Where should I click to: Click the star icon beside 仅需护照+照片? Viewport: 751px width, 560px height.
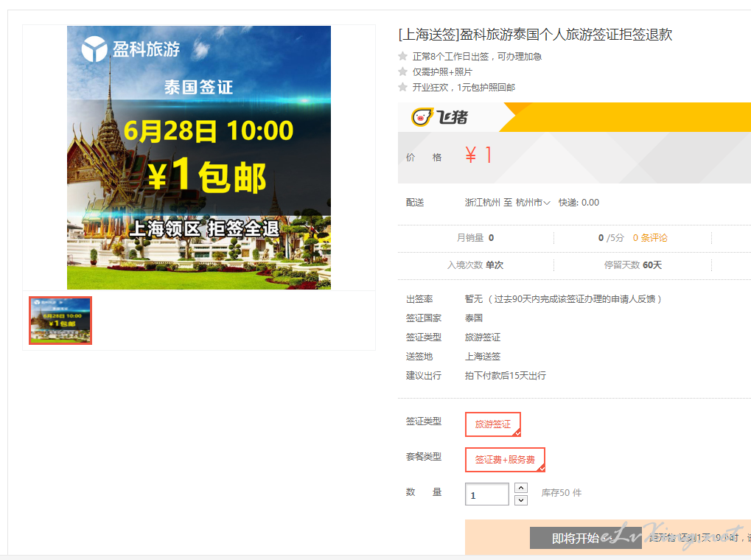click(403, 71)
